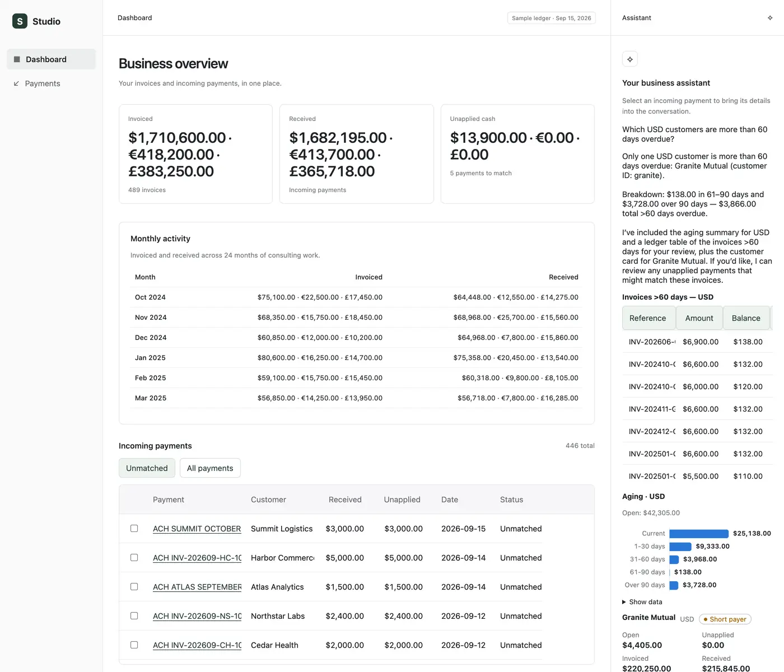Open the ACH INV-202609-CH payment link

(197, 645)
